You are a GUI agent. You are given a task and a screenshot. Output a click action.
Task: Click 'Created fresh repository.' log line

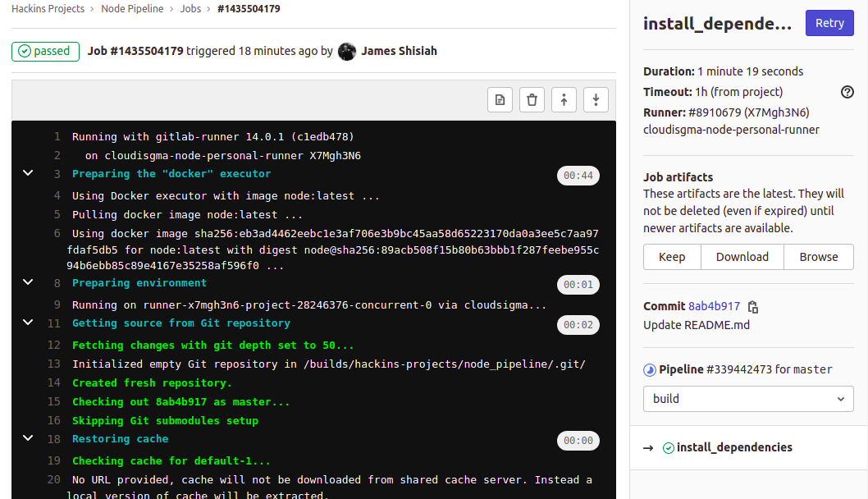pyautogui.click(x=152, y=383)
